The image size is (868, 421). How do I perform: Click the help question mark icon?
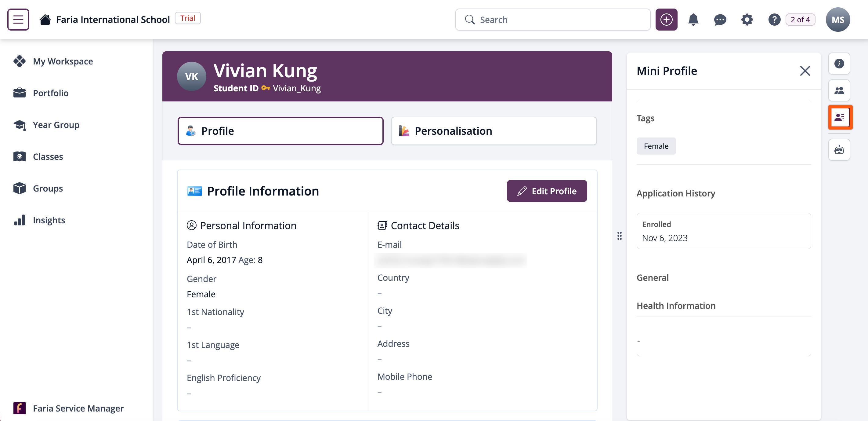[774, 20]
